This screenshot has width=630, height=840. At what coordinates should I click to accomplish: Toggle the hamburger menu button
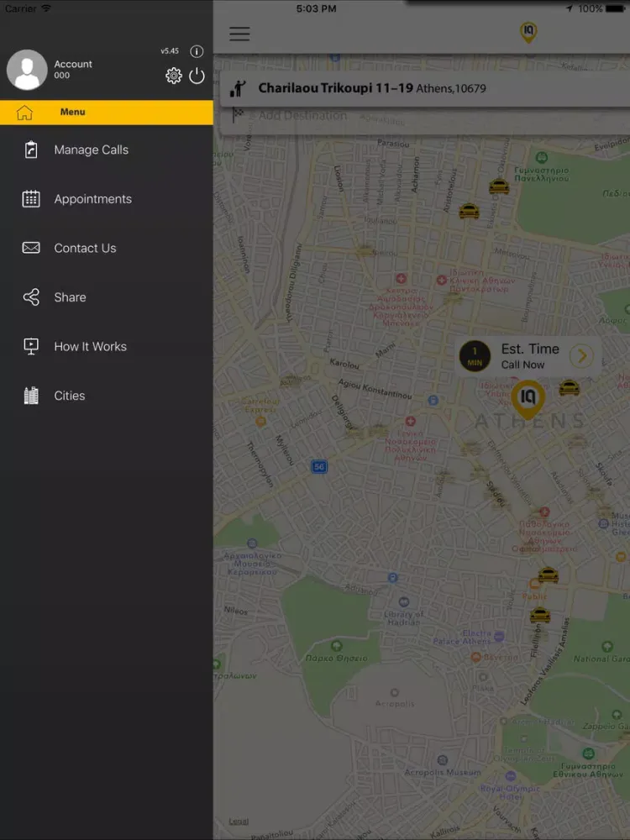tap(239, 34)
